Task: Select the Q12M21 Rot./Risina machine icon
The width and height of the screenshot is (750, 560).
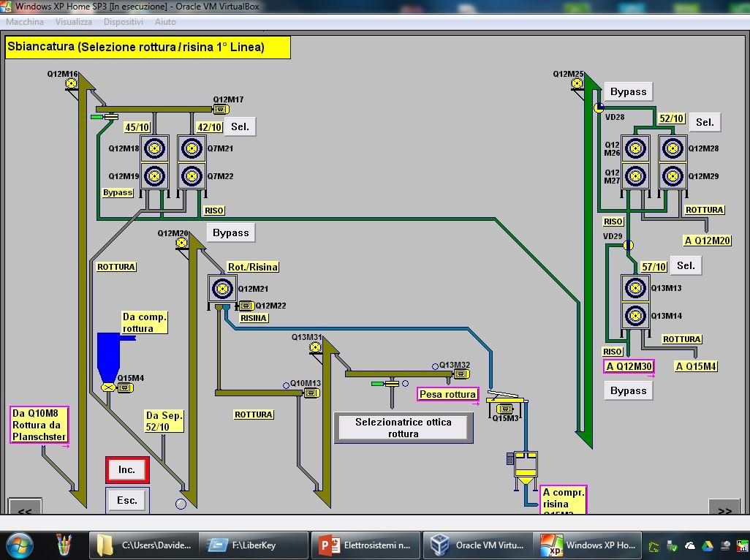Action: pos(222,289)
